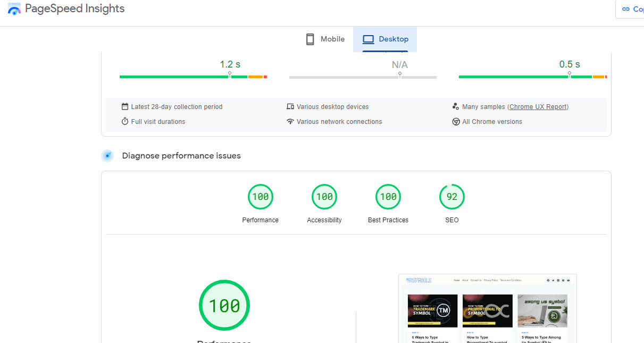Switch to the Mobile tab
This screenshot has width=644, height=343.
coord(325,39)
